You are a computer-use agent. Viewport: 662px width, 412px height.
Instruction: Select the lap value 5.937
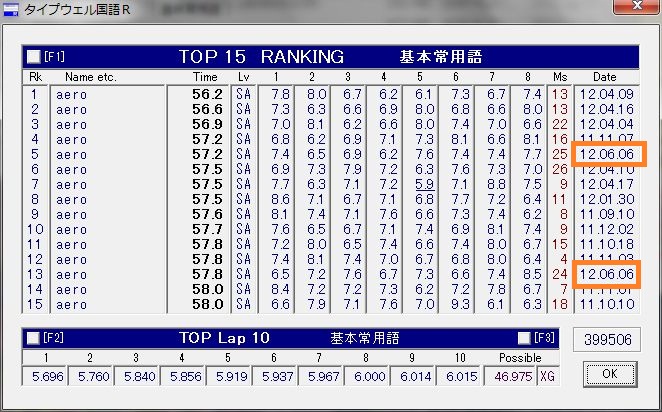(277, 377)
